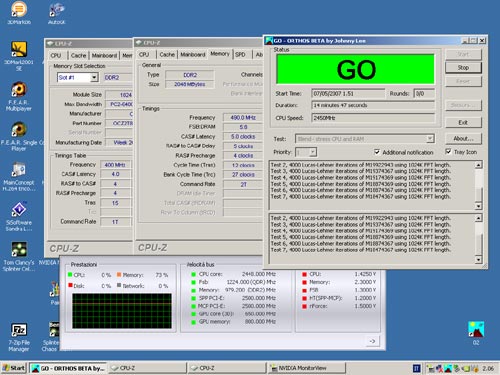Image resolution: width=500 pixels, height=375 pixels.
Task: Open the 3DMark06 desktop icon
Action: [x=19, y=9]
